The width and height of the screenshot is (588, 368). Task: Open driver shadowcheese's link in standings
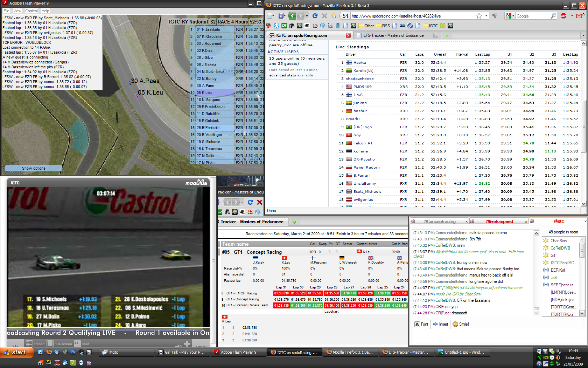coord(359,79)
